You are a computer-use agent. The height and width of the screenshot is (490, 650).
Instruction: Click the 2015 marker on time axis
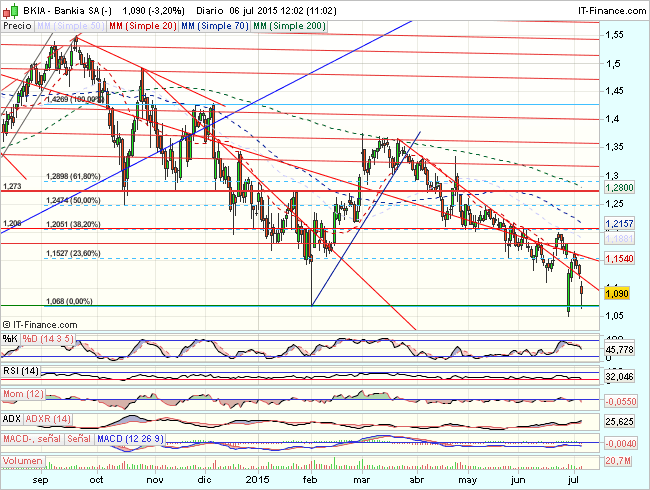[x=257, y=480]
